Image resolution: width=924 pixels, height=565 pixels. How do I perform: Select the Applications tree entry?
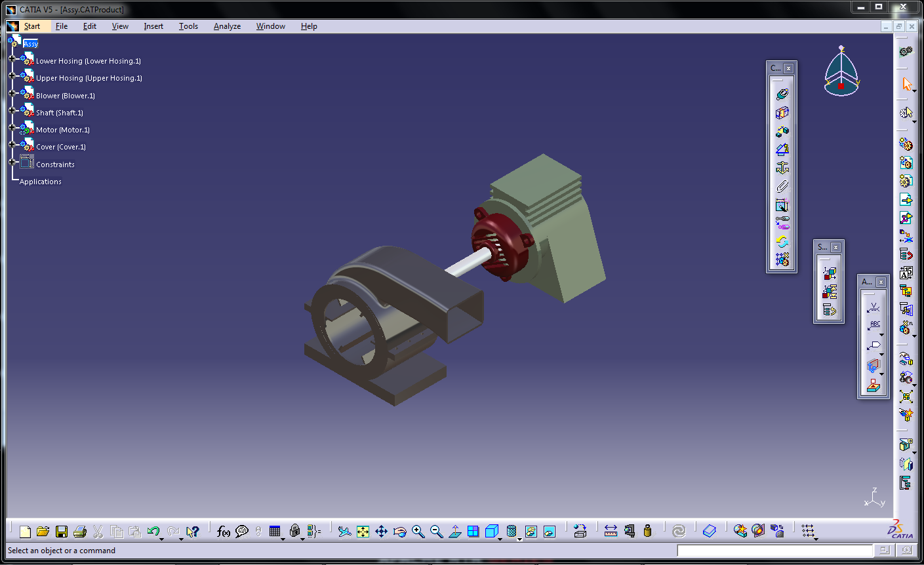click(x=41, y=182)
